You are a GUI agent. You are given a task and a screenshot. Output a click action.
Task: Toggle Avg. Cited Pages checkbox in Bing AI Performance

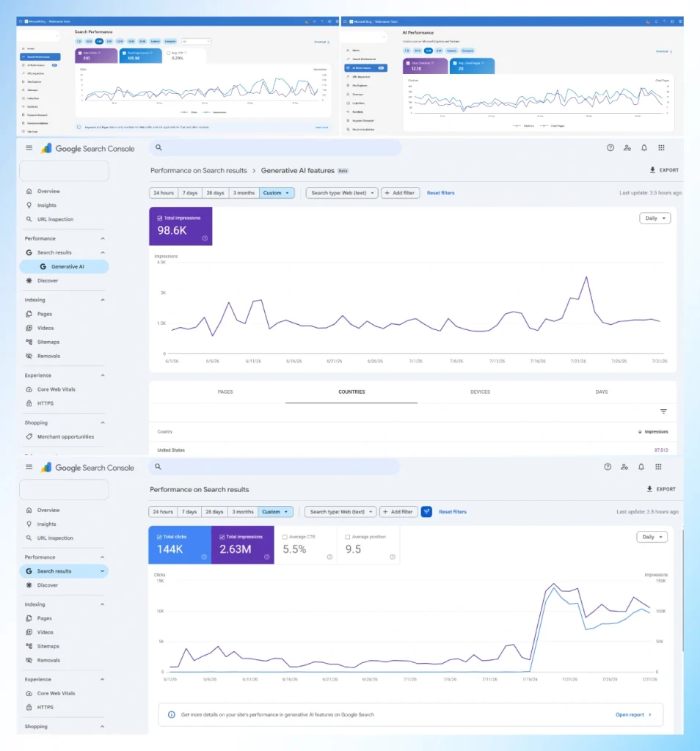pyautogui.click(x=455, y=63)
